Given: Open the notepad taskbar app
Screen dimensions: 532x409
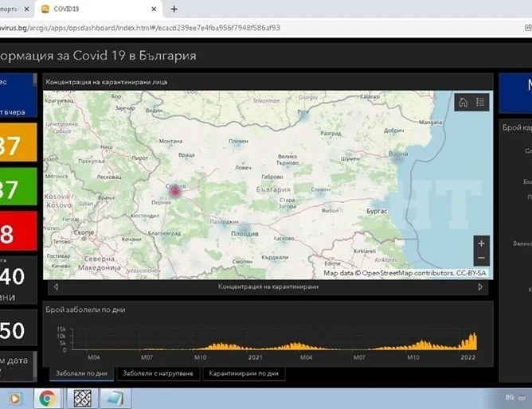Looking at the screenshot, I should [x=116, y=398].
